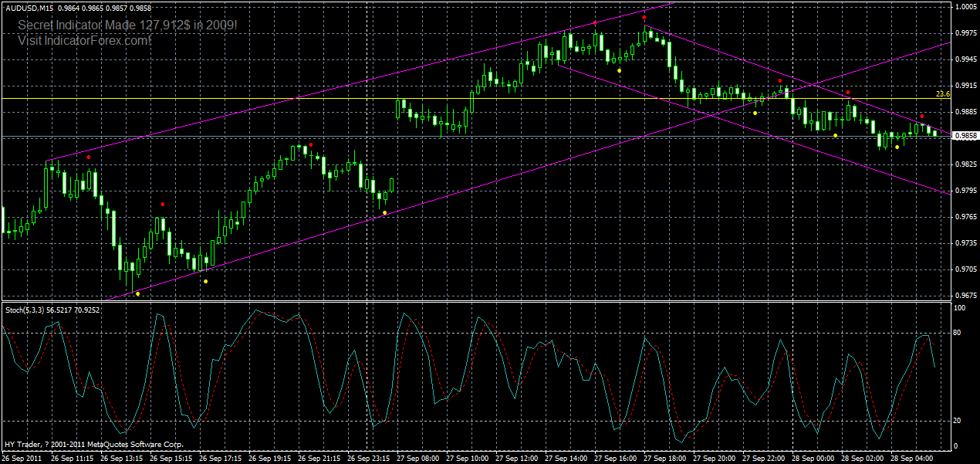
Task: Click the yellow dot beneath the 28 Sep decline
Action: pyautogui.click(x=897, y=147)
